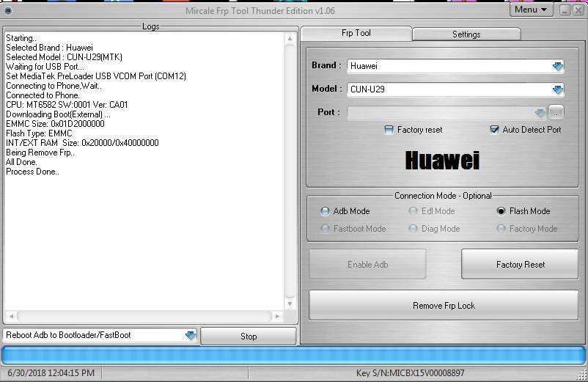Minimize the Miracle Frp Tool window

tap(565, 10)
